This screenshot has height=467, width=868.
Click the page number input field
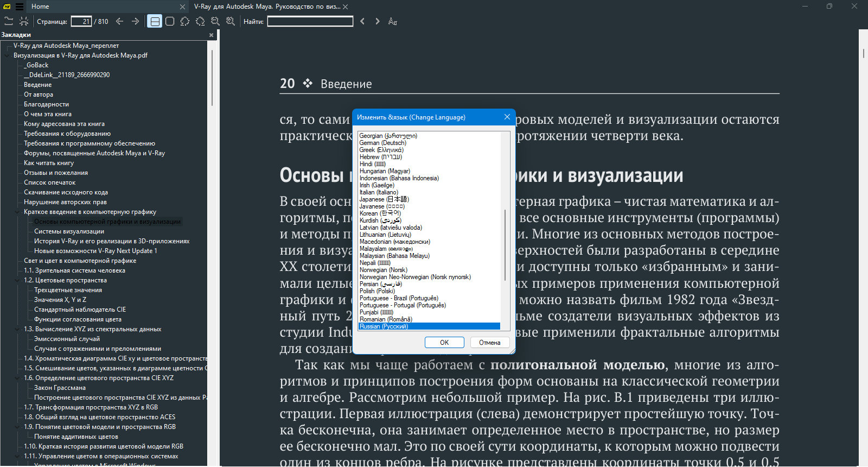(x=81, y=21)
